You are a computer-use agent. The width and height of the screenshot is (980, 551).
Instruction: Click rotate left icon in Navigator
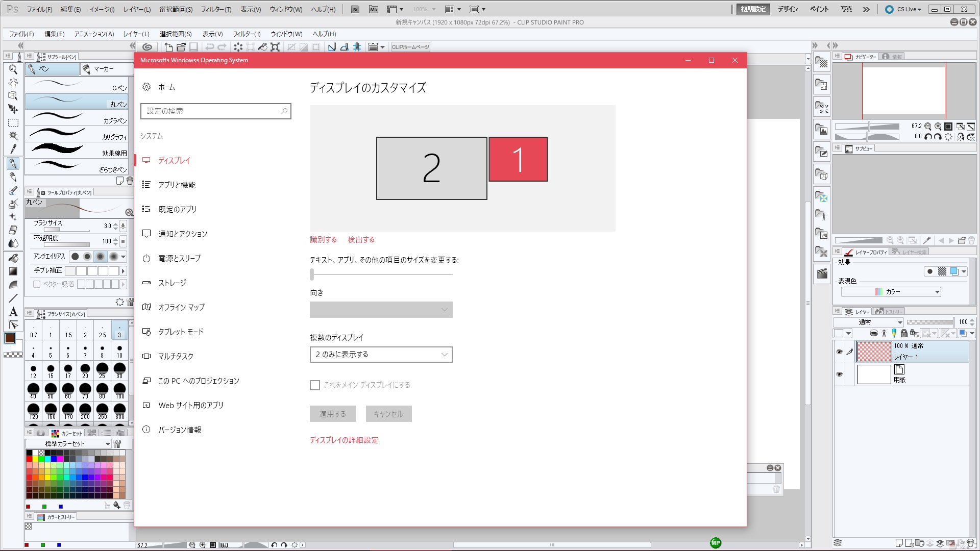(927, 137)
